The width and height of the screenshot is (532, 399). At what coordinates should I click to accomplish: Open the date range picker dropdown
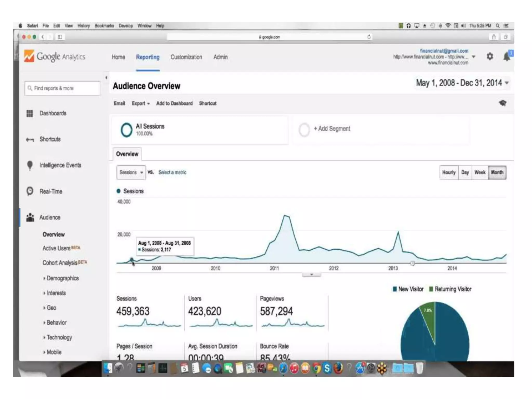point(507,83)
